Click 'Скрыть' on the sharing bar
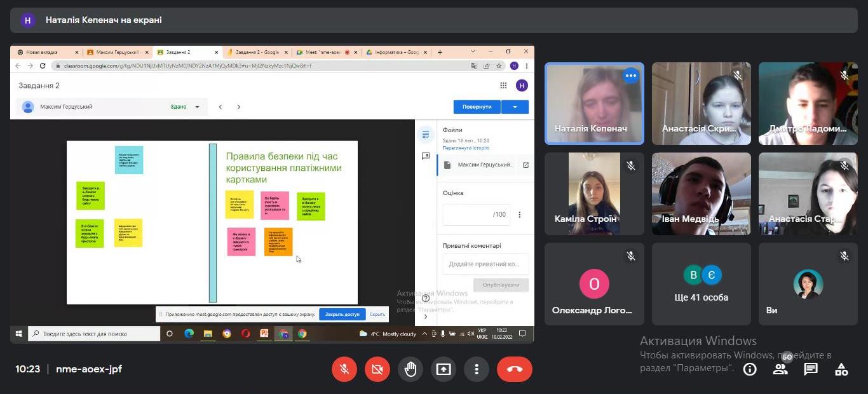This screenshot has width=868, height=394. click(x=377, y=314)
